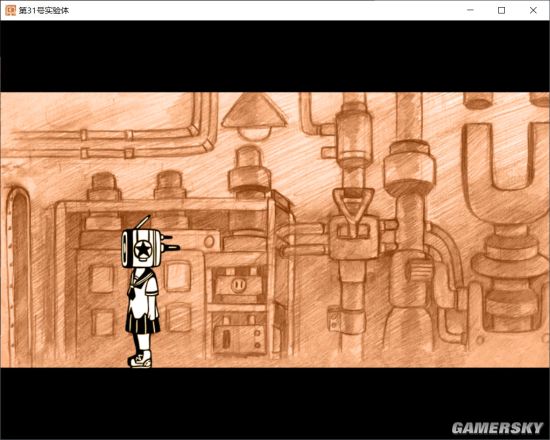The height and width of the screenshot is (440, 550).
Task: Close the 第31号实验体 game window
Action: point(533,10)
